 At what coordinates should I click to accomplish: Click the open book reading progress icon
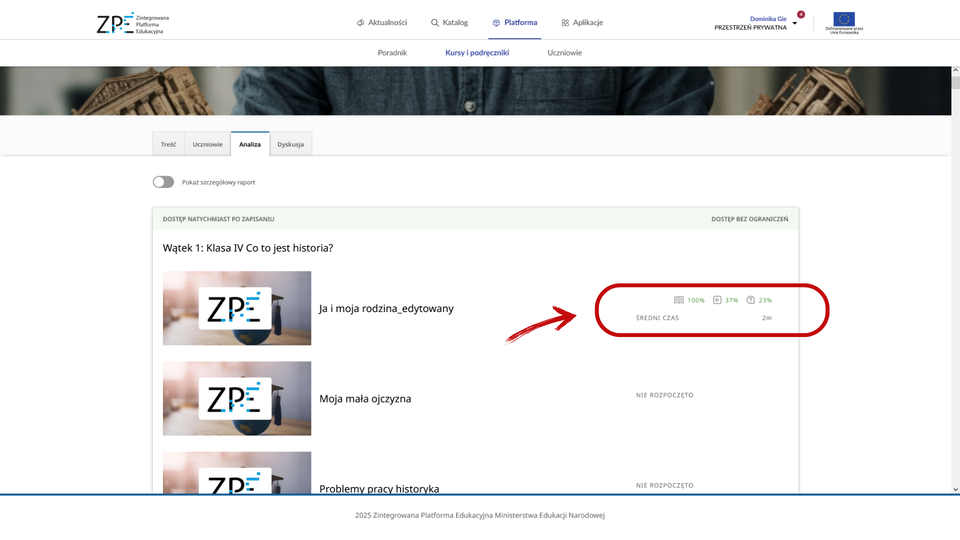pos(679,300)
